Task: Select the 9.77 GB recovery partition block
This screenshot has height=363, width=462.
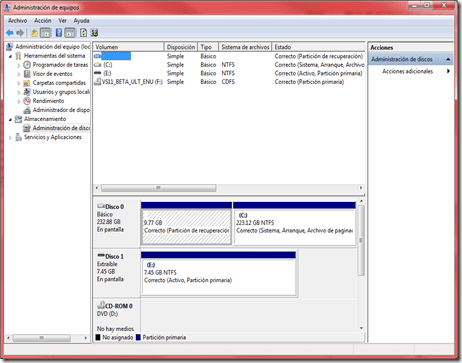Action: coord(186,226)
